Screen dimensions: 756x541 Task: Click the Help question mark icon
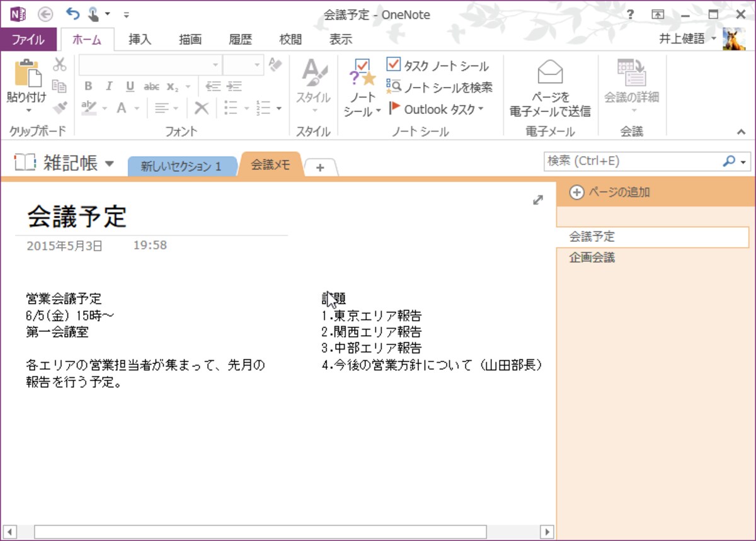631,14
